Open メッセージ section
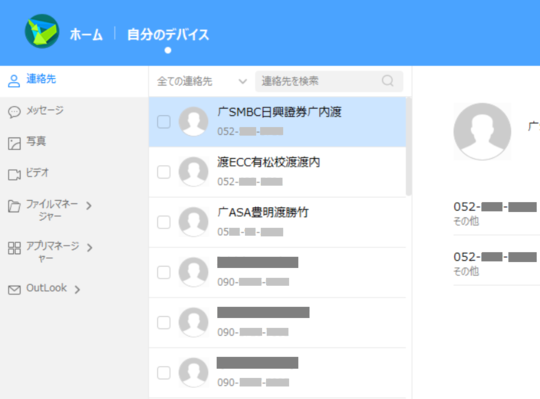 45,110
